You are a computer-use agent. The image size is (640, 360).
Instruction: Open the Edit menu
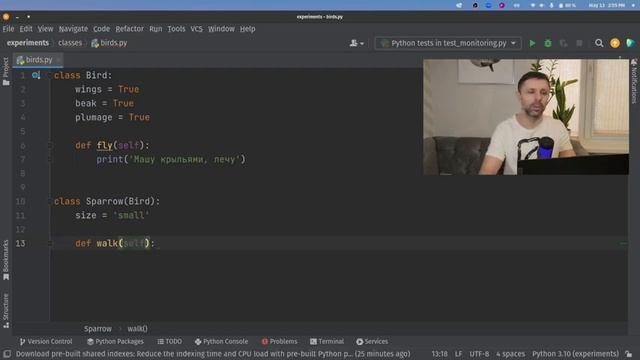[26, 29]
